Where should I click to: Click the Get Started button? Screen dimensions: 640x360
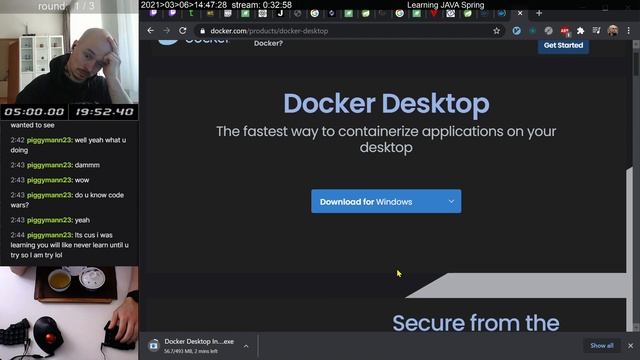[x=563, y=45]
